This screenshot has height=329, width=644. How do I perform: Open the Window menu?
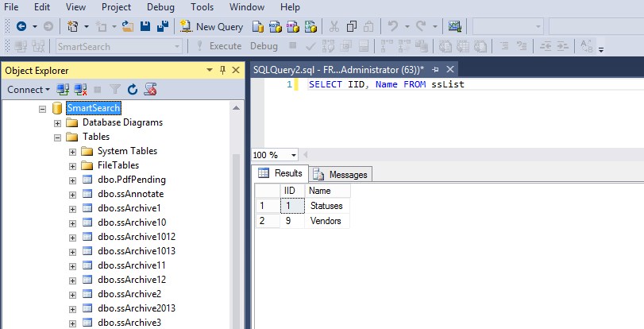point(247,7)
